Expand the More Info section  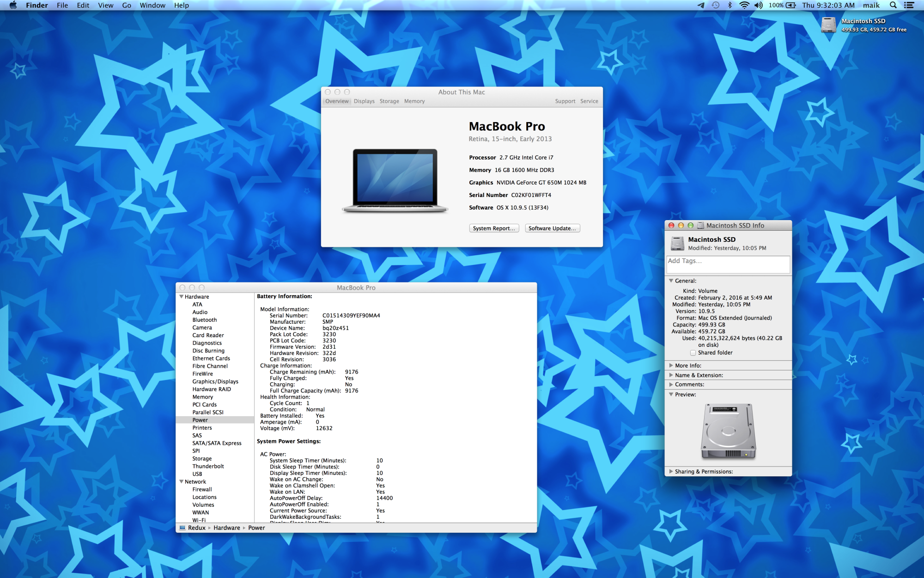tap(671, 365)
